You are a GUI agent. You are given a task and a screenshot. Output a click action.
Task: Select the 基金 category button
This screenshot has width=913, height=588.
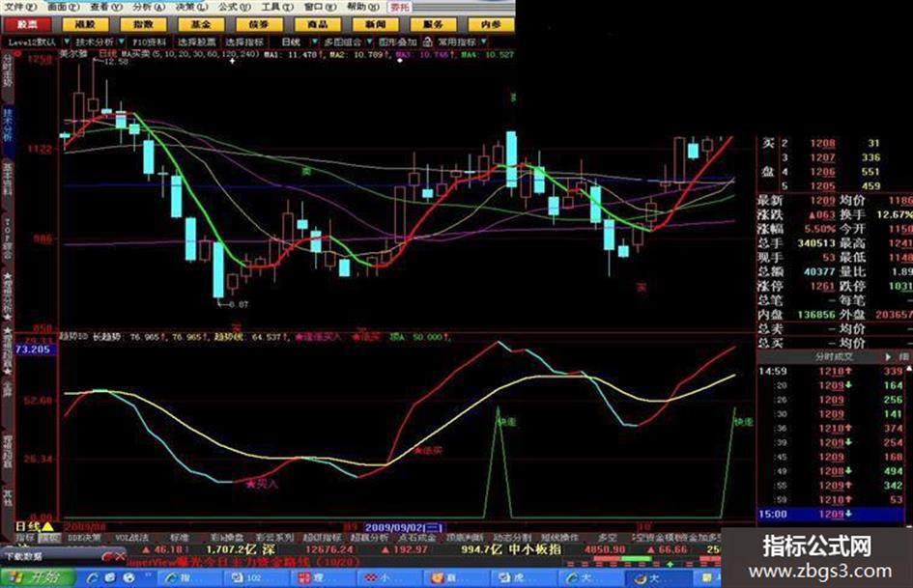201,24
